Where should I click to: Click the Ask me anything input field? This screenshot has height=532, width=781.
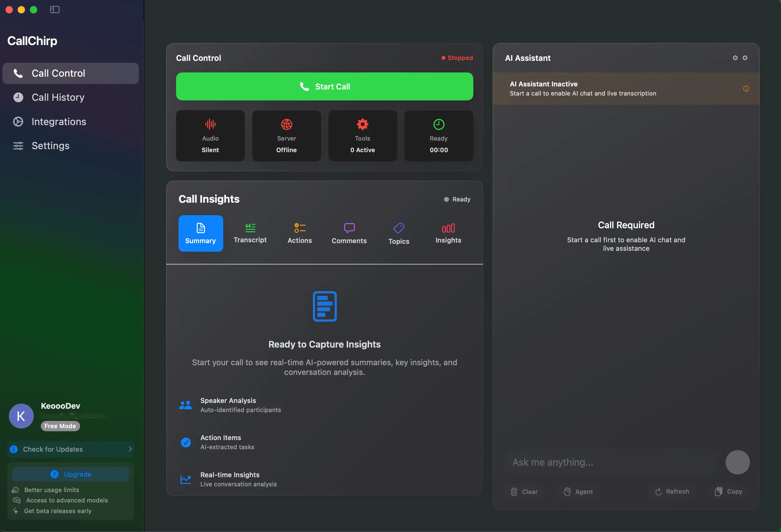click(605, 462)
